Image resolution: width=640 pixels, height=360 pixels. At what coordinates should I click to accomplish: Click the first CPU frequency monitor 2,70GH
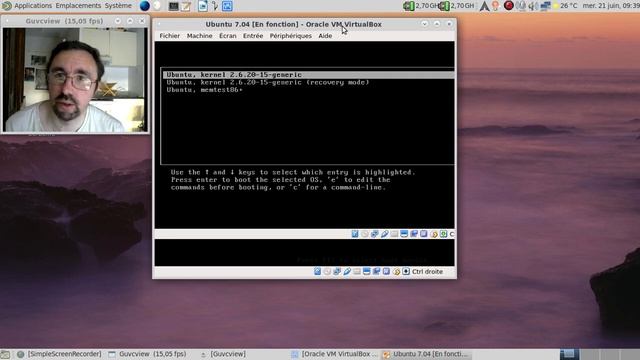[421, 6]
